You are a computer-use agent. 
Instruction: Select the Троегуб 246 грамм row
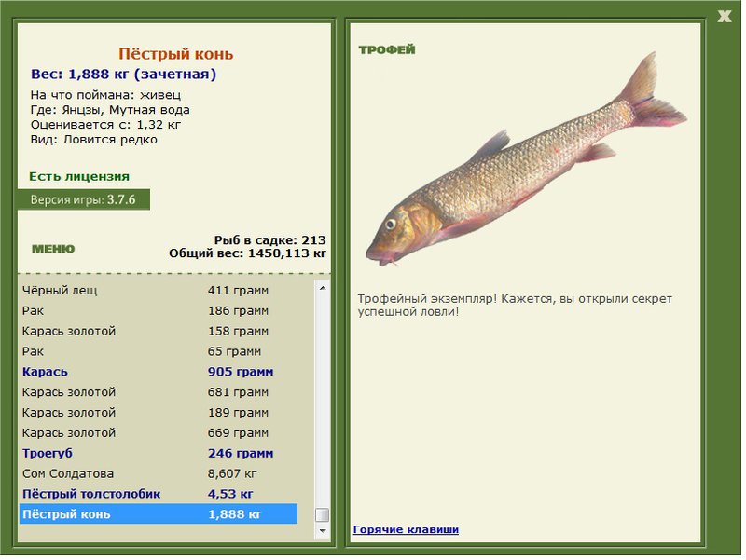click(x=159, y=454)
